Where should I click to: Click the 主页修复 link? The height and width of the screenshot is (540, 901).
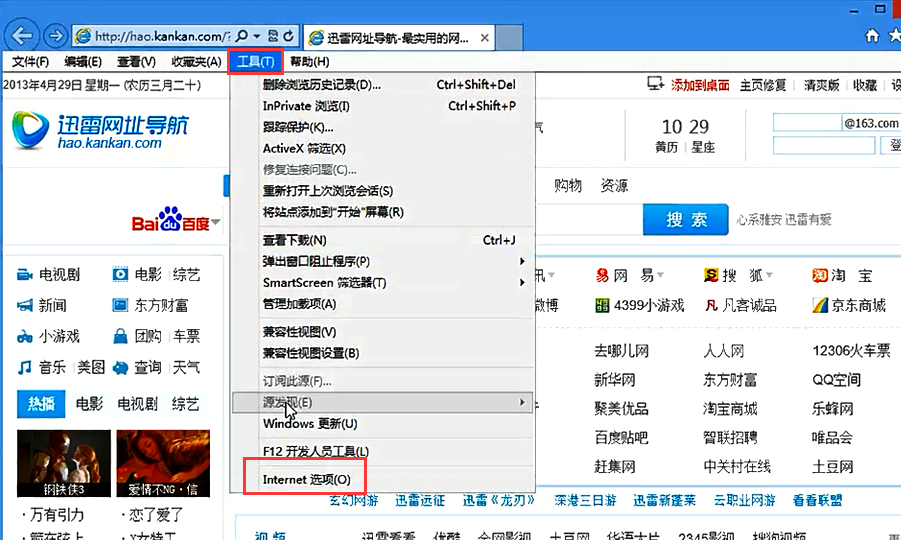click(763, 86)
